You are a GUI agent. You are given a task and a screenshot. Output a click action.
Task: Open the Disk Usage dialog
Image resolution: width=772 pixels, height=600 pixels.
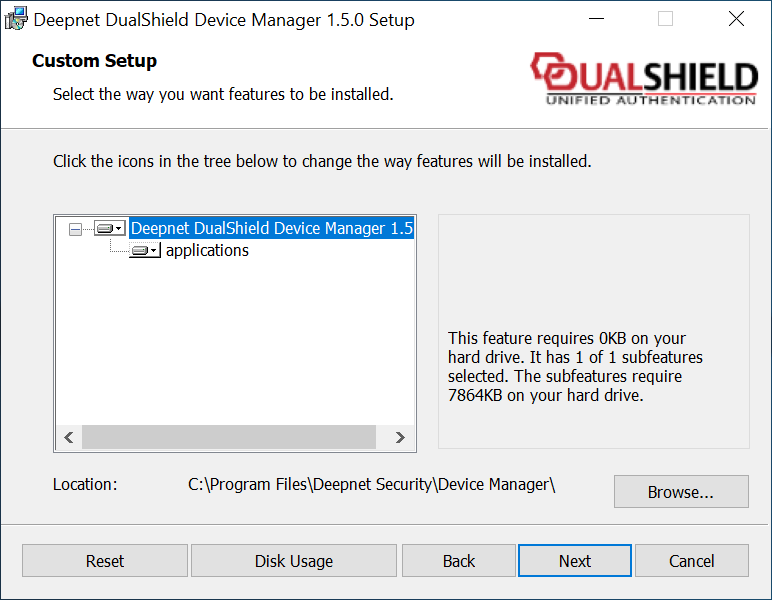coord(294,561)
